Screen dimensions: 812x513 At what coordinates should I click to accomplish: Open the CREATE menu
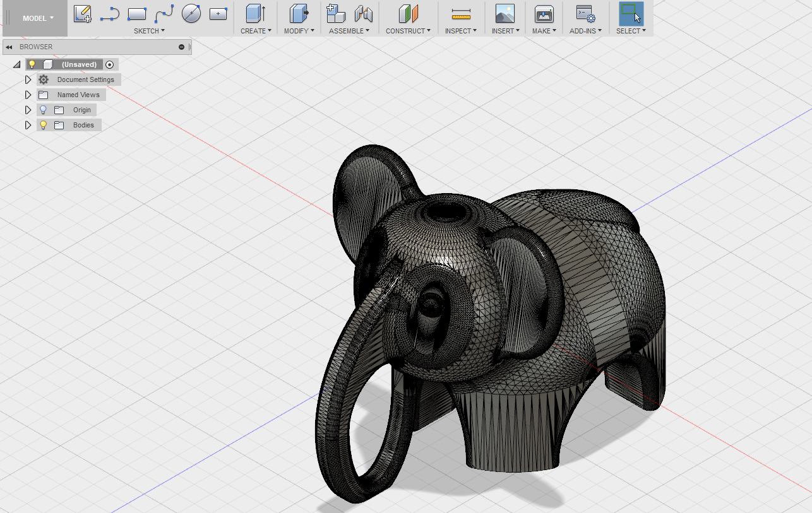coord(256,31)
